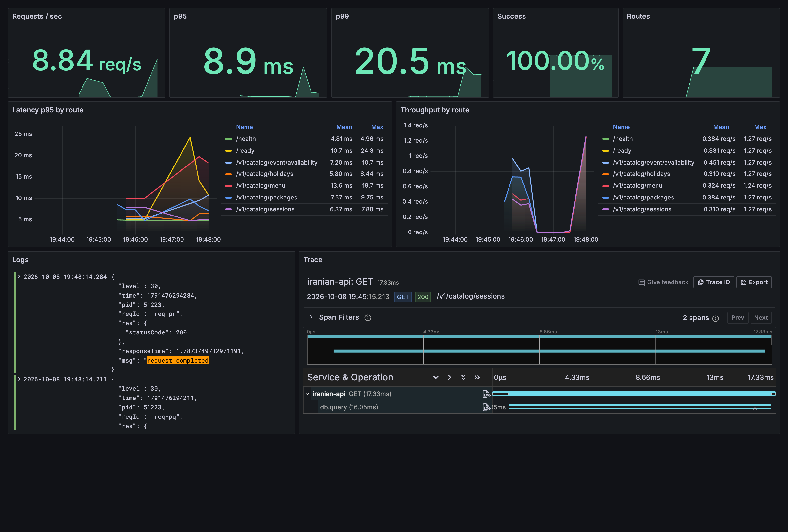The height and width of the screenshot is (532, 788).
Task: Open the Latency p95 by route panel title
Action: pos(48,110)
